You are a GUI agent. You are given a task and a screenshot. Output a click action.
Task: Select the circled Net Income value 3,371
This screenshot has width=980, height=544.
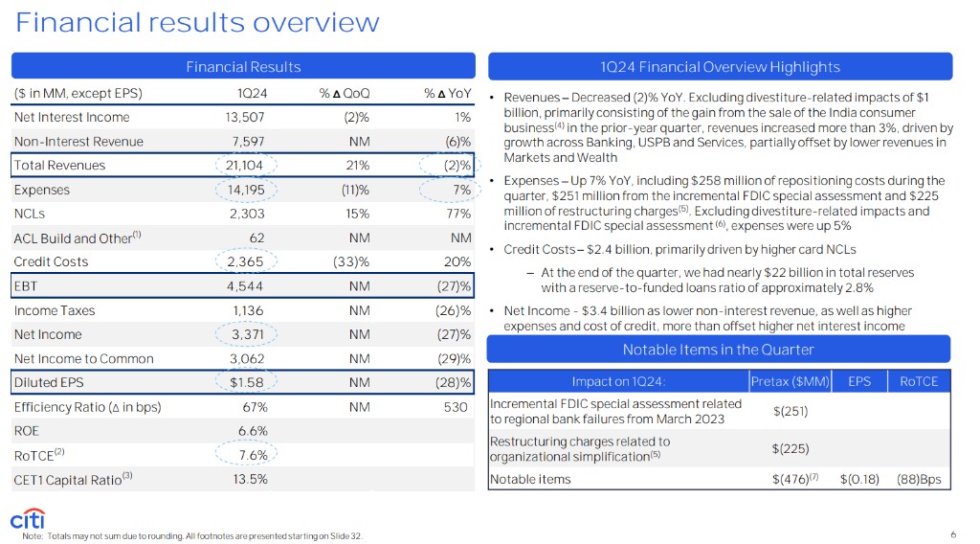pos(247,335)
